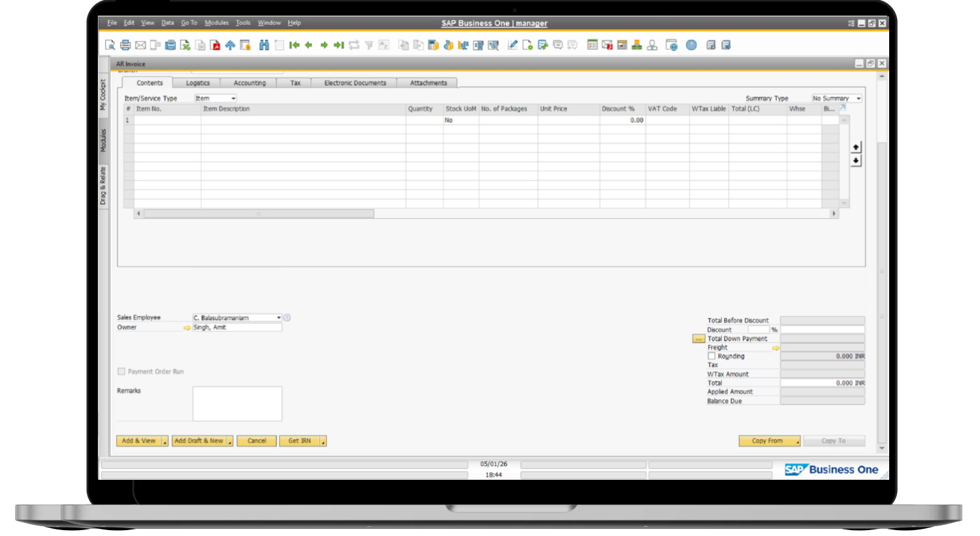Click the Send Email envelope icon
The image size is (980, 536).
pyautogui.click(x=140, y=45)
